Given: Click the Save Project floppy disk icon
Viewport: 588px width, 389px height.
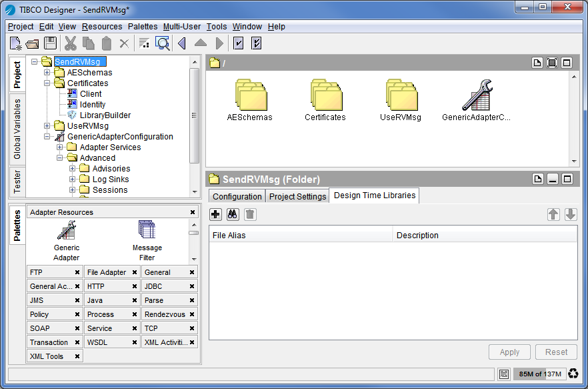Looking at the screenshot, I should point(50,43).
